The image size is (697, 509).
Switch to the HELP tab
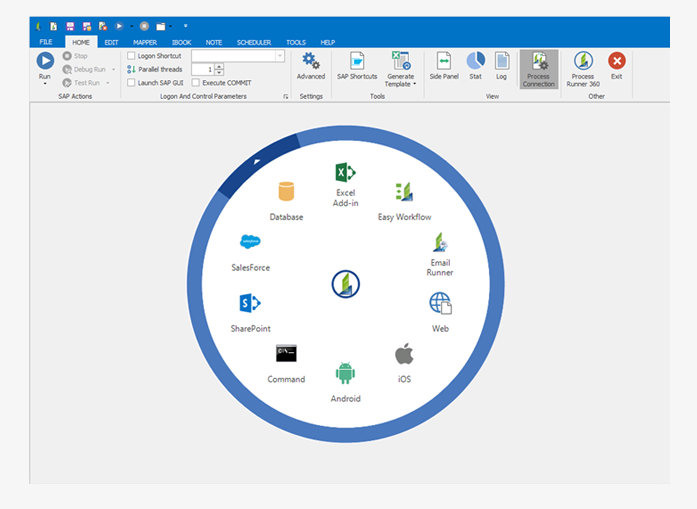(328, 42)
